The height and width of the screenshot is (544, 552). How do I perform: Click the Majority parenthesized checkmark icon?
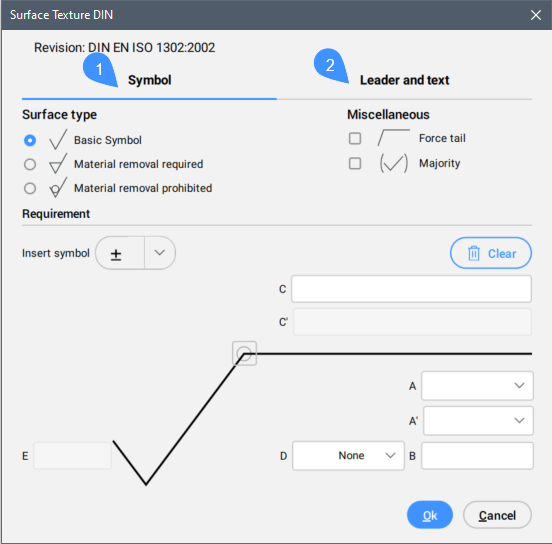(394, 163)
